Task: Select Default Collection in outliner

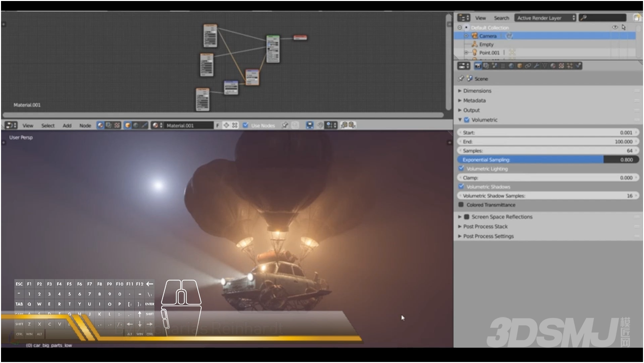Action: 490,28
